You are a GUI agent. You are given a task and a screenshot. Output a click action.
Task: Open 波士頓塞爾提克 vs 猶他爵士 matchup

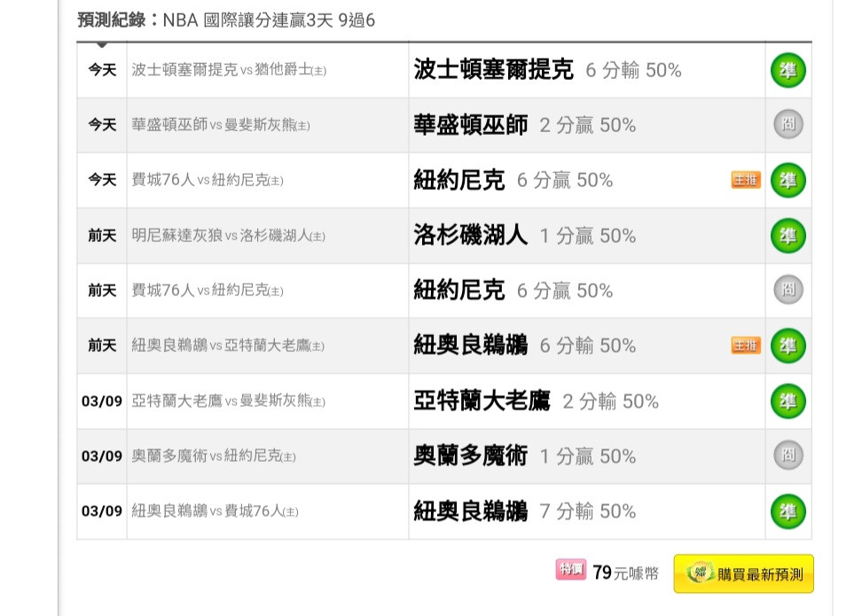(229, 70)
